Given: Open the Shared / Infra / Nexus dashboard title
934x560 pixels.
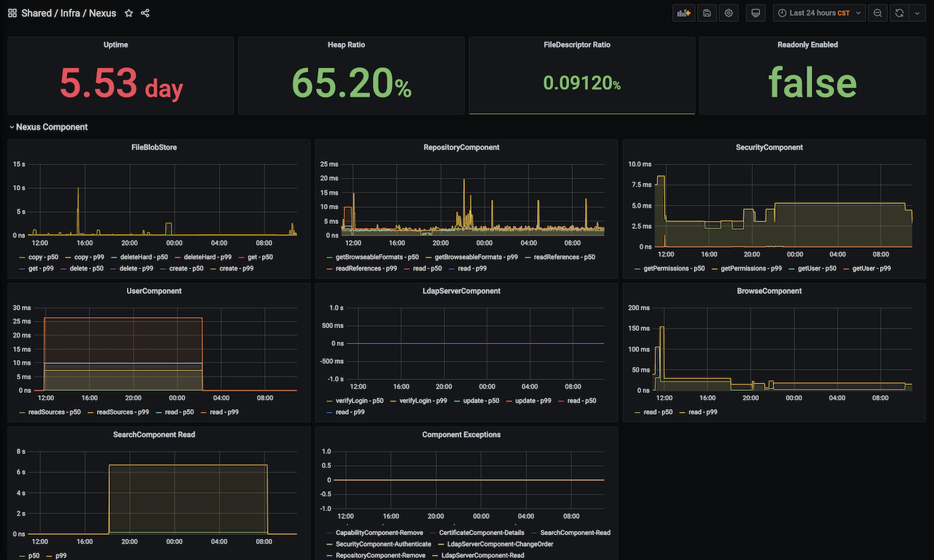Looking at the screenshot, I should (x=69, y=13).
